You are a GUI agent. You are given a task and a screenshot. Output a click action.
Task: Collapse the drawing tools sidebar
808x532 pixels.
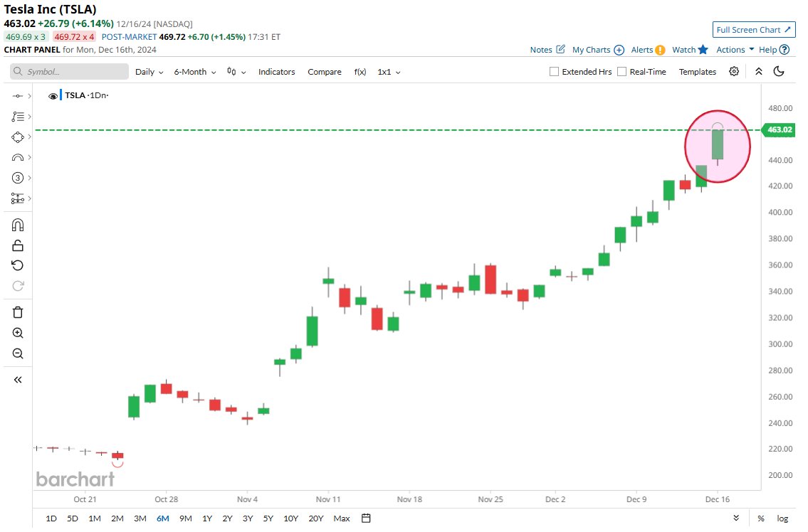point(18,380)
